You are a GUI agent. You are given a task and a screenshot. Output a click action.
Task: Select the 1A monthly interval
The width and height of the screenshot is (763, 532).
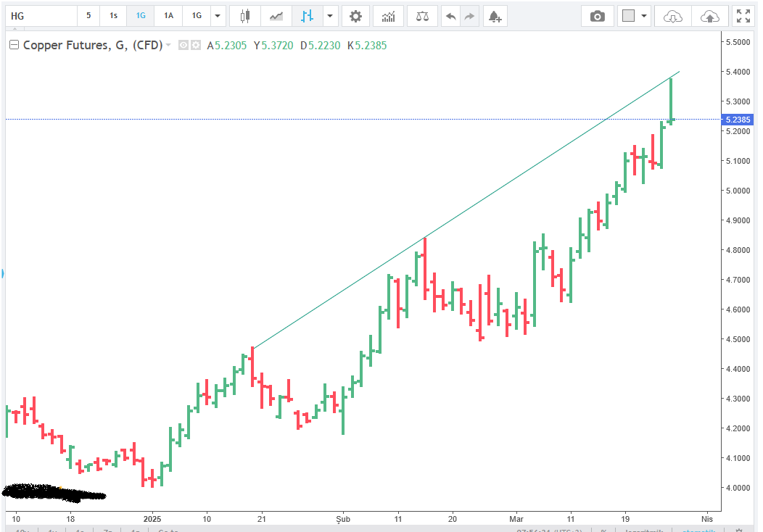click(x=168, y=16)
